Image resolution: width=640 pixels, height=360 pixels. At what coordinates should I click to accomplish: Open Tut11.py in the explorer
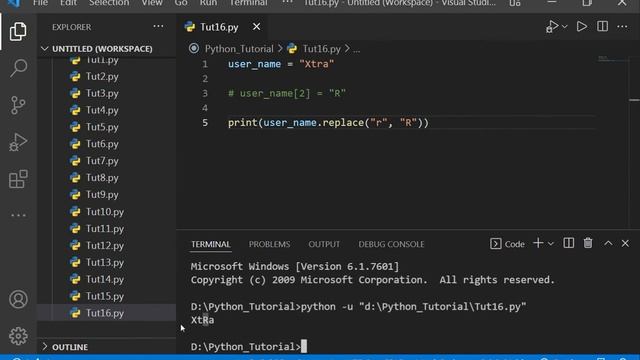[x=104, y=229]
